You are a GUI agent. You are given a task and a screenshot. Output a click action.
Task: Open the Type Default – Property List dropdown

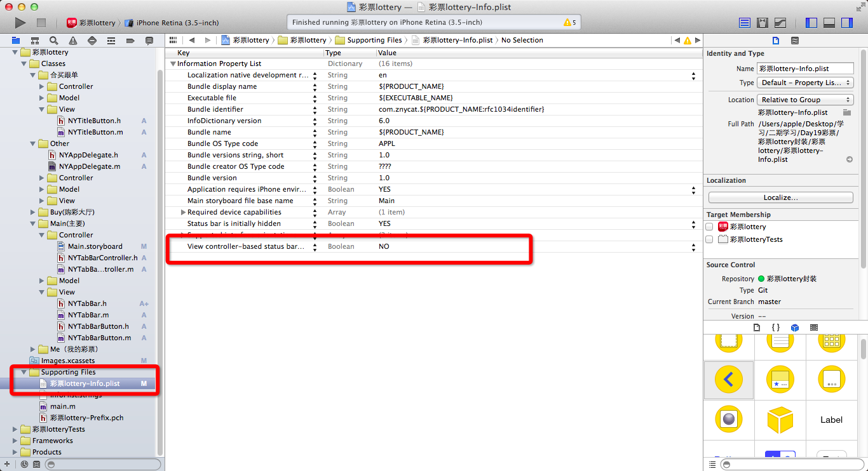[805, 83]
